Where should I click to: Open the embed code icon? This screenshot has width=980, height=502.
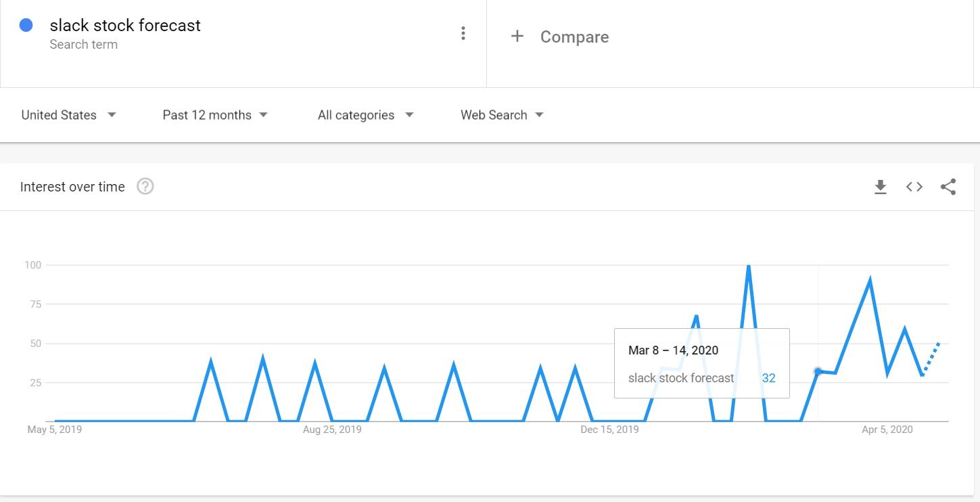914,187
